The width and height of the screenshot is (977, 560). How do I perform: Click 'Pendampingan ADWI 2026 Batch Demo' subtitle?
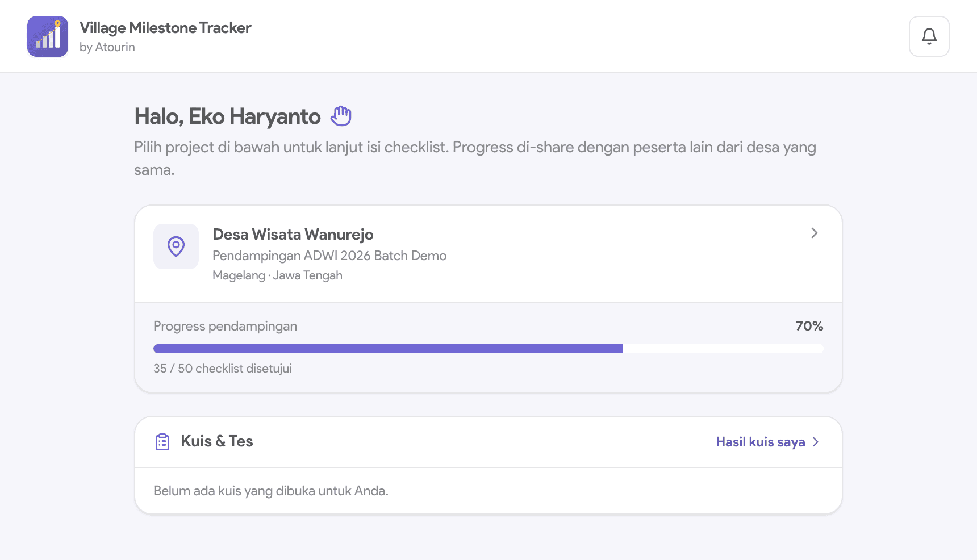tap(329, 256)
